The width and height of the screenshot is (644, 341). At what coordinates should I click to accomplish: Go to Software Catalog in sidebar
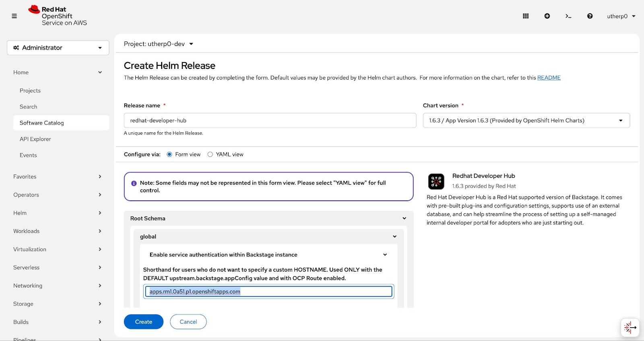click(42, 123)
